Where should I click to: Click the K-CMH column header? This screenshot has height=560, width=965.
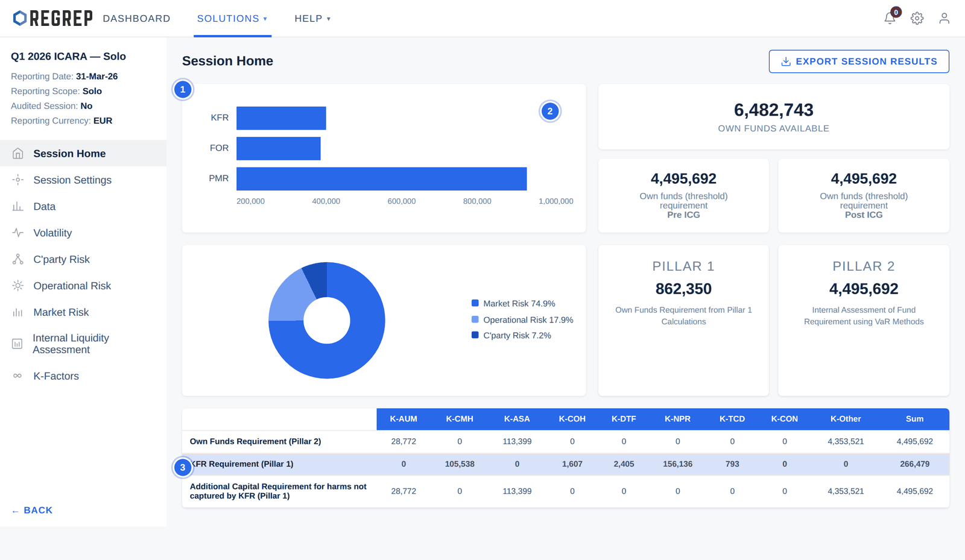coord(460,419)
